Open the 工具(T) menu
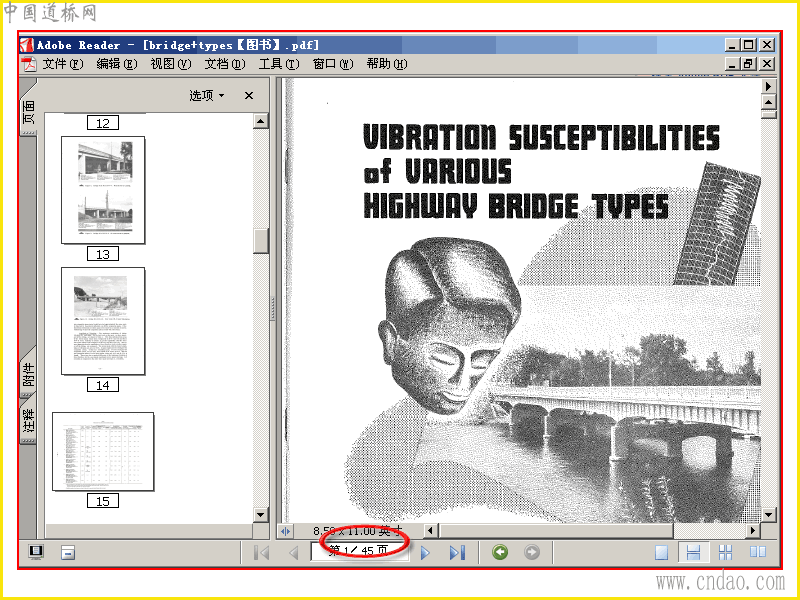This screenshot has height=600, width=800. click(279, 64)
